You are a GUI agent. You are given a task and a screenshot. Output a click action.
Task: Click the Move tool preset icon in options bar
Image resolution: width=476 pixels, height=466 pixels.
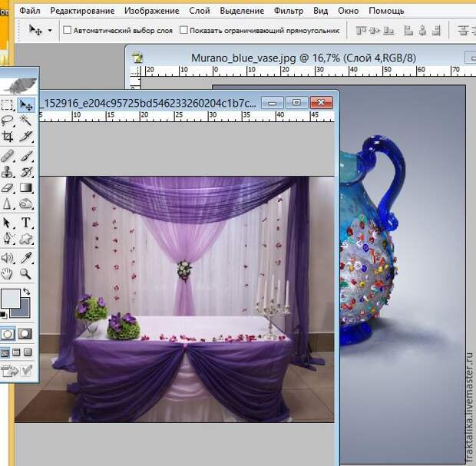point(35,30)
